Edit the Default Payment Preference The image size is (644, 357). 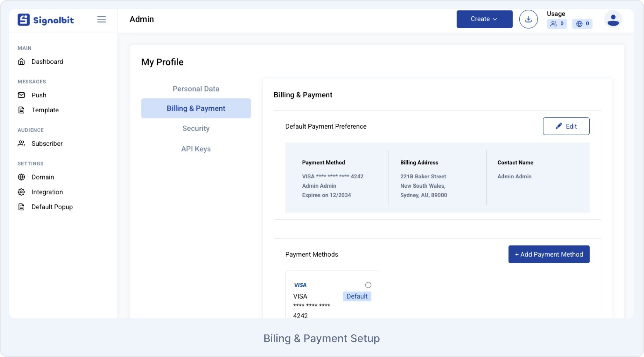(566, 126)
